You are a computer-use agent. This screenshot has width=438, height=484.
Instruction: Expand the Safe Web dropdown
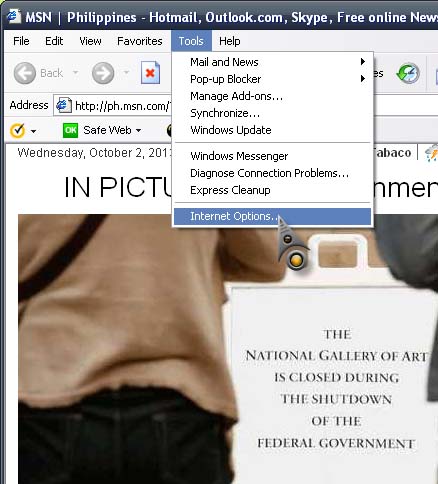[138, 130]
